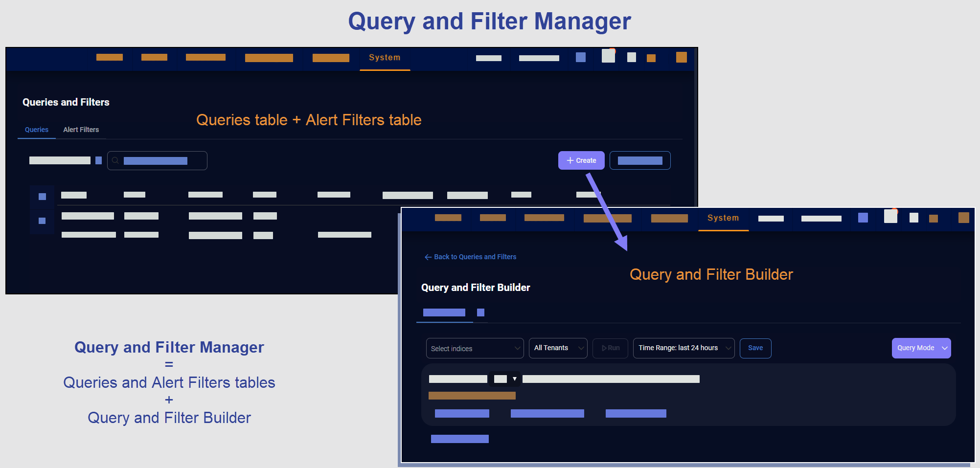Select the System item in the navigation bar

(385, 57)
